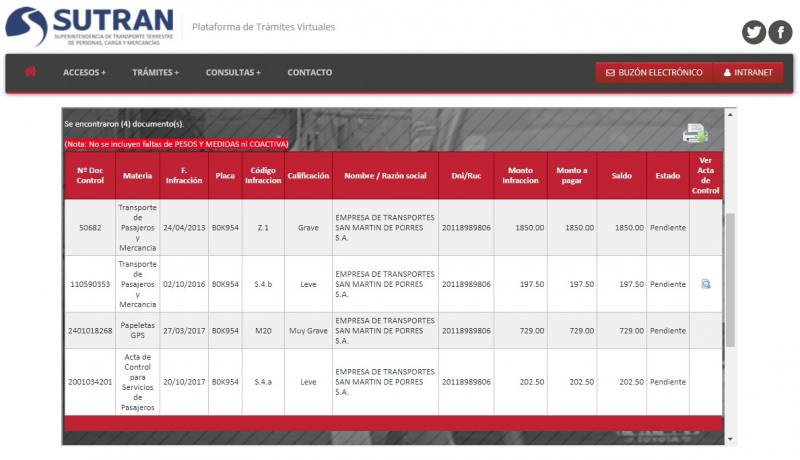This screenshot has width=800, height=460.
Task: Click the results panel scrollbar thumb
Action: point(730,280)
